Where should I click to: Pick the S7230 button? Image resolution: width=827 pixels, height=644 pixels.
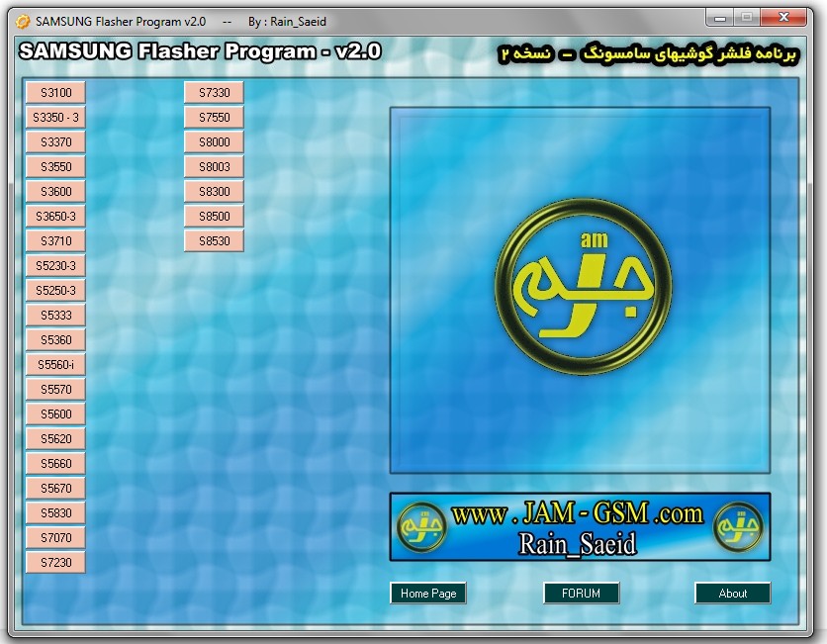(56, 563)
